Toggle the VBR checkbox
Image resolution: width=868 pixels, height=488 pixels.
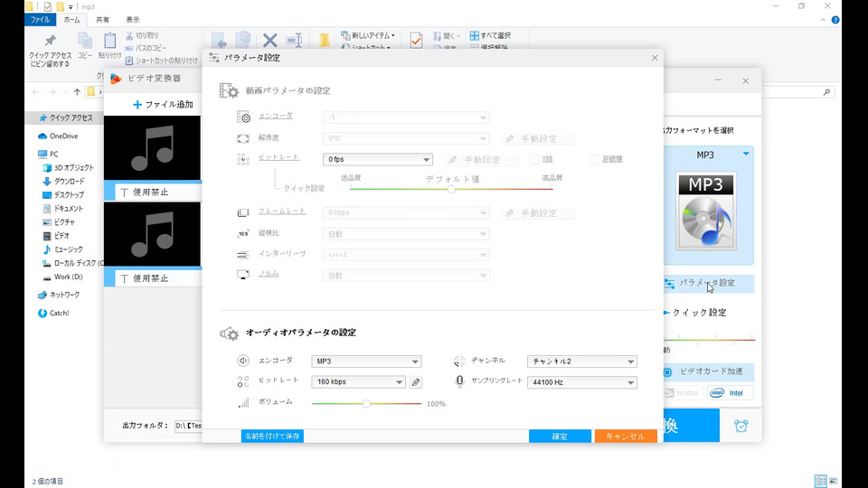coord(534,159)
